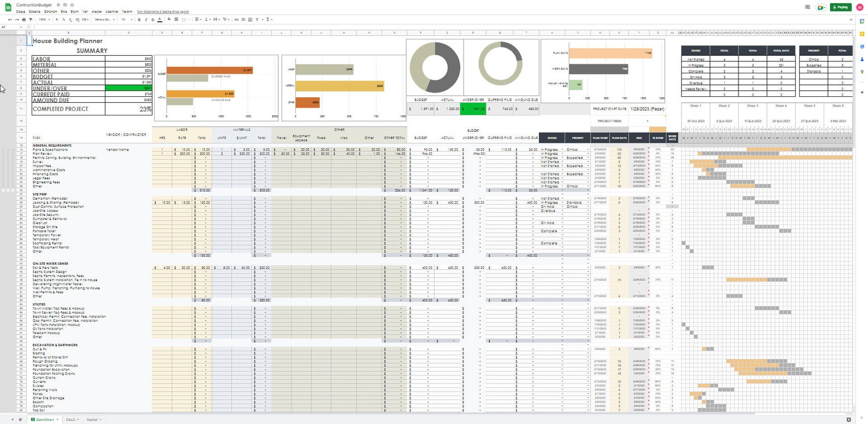Insert a comment from toolbar
Viewport: 868px width, 424px height.
click(x=243, y=20)
